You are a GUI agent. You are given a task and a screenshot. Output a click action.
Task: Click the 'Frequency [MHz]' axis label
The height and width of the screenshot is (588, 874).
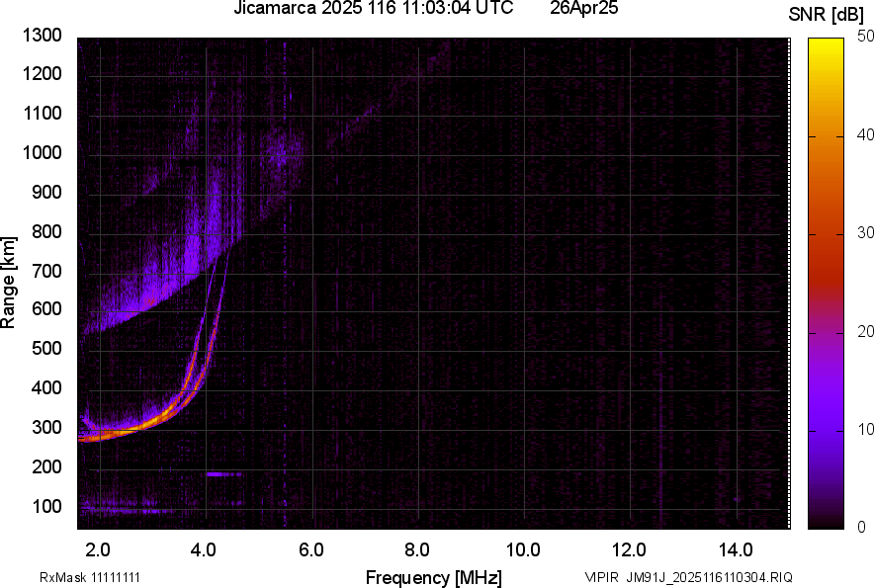pyautogui.click(x=434, y=577)
